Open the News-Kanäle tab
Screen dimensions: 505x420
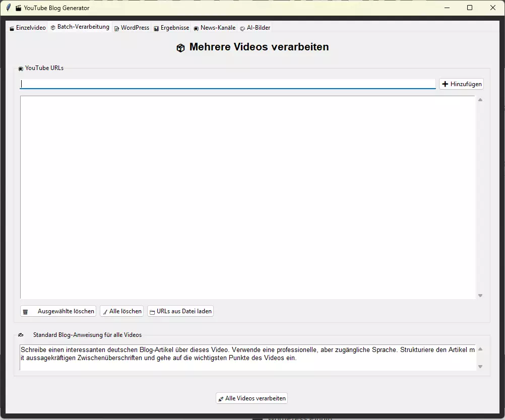click(215, 28)
